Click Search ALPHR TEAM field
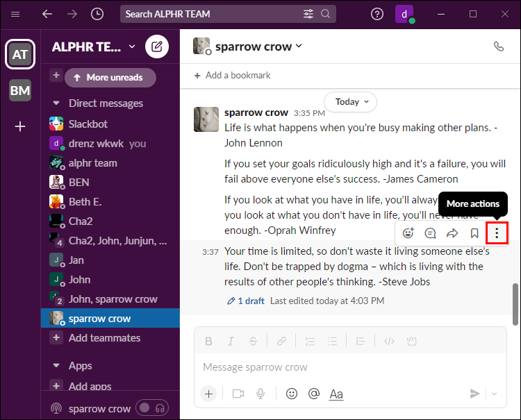This screenshot has width=521, height=420. (x=228, y=14)
